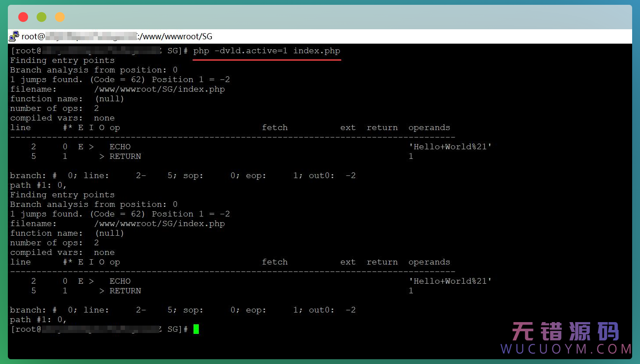The width and height of the screenshot is (640, 364).
Task: Click 'Hello+World%21' operand in first block
Action: pyautogui.click(x=450, y=147)
